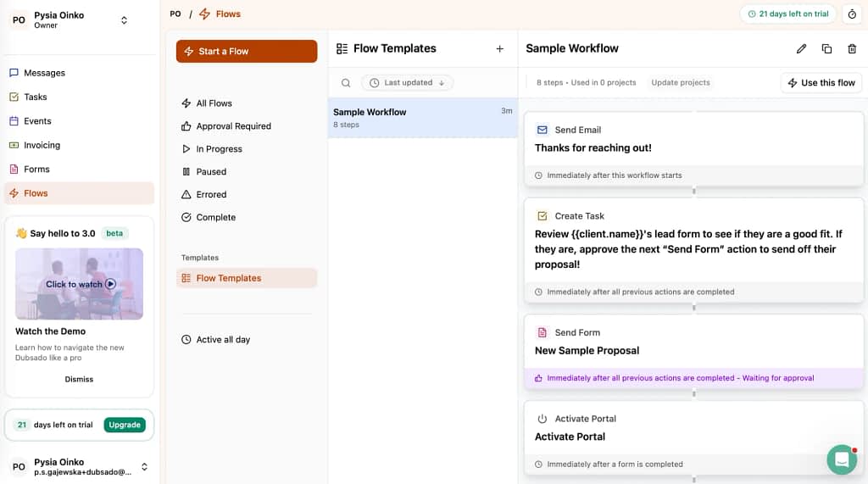
Task: Click the Start a Flow button
Action: [x=247, y=51]
